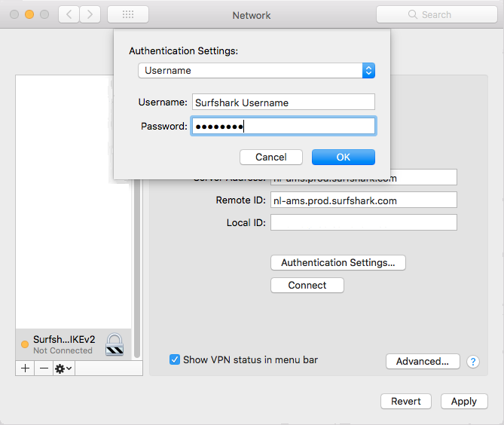This screenshot has height=425, width=504.
Task: Click the Connect button
Action: pos(307,285)
